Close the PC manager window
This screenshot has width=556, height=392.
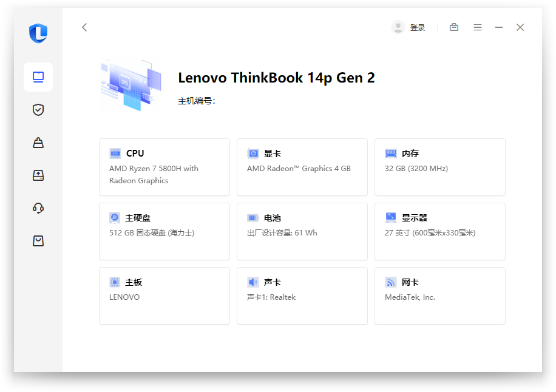(x=520, y=27)
